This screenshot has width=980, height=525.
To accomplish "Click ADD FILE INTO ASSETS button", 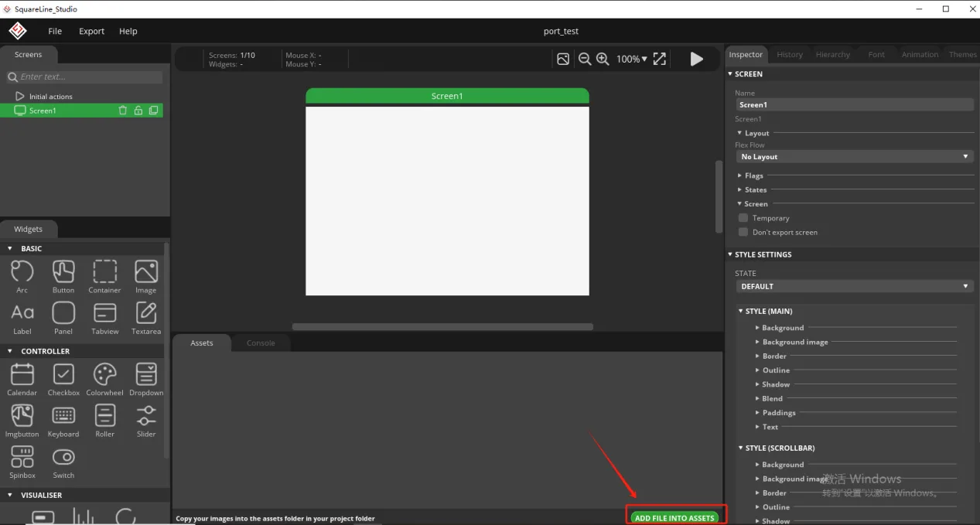I will [674, 517].
